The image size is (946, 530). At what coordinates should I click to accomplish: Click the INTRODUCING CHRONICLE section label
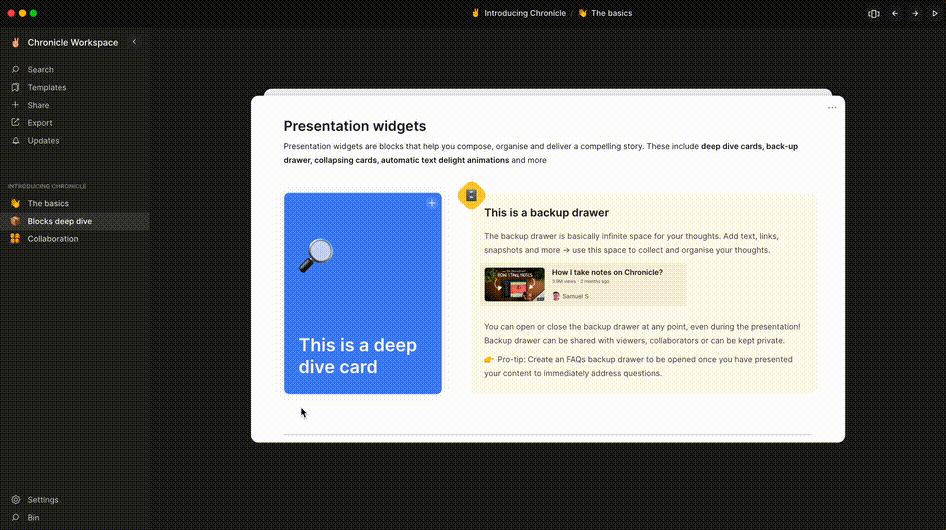(x=47, y=187)
